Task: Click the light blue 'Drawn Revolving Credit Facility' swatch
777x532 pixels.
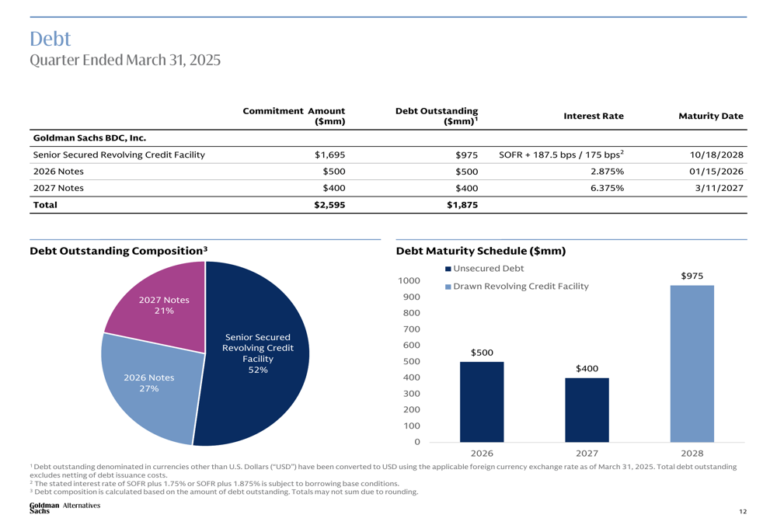Action: pyautogui.click(x=448, y=287)
